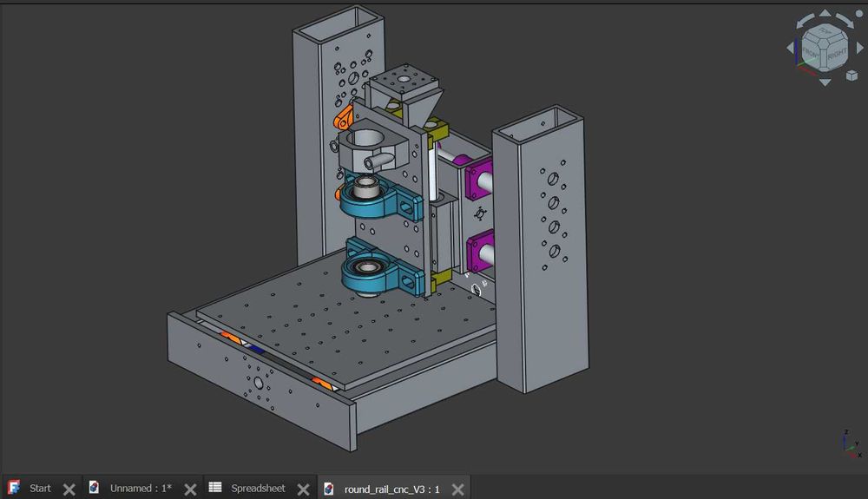Click the navigation cube's top-front-right corner

[x=823, y=44]
